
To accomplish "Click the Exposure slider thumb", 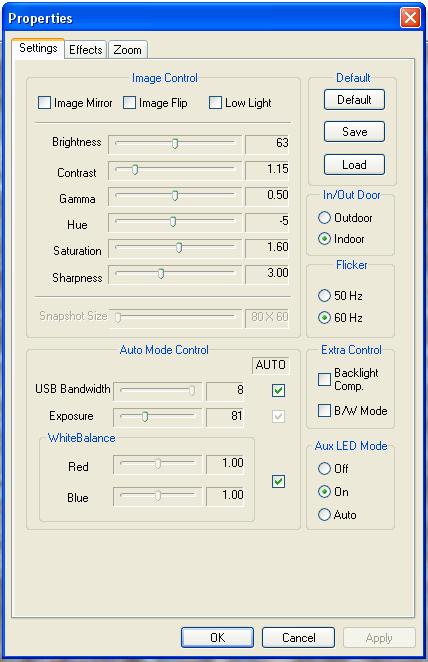I will pyautogui.click(x=145, y=417).
